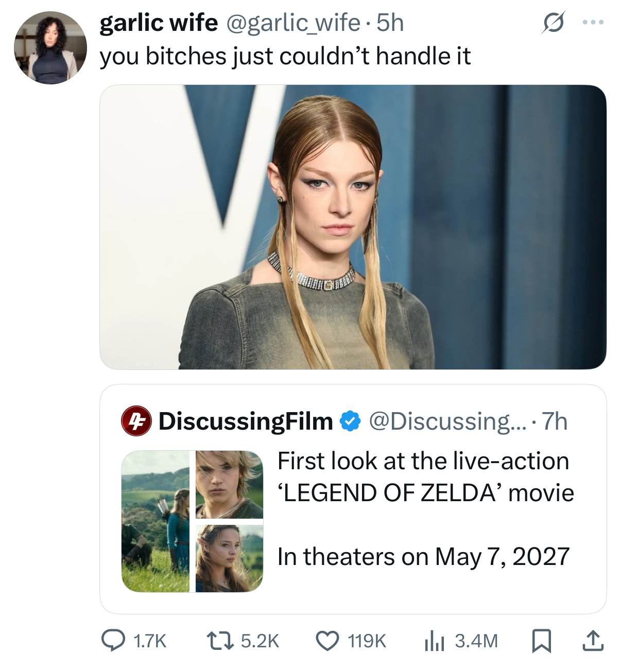Bookmark this tweet
Image resolution: width=621 pixels, height=672 pixels.
point(541,641)
